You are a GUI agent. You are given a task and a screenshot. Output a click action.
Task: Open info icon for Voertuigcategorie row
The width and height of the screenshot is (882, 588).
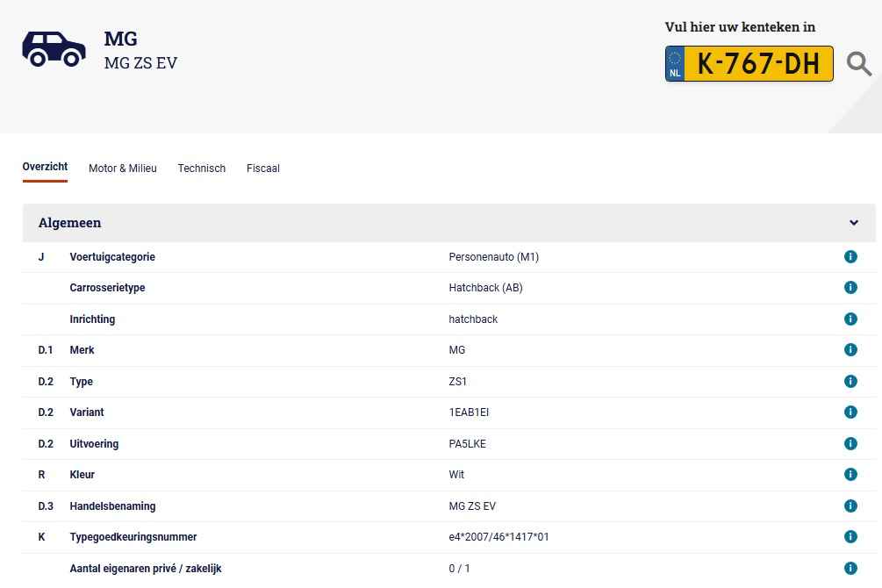tap(850, 256)
